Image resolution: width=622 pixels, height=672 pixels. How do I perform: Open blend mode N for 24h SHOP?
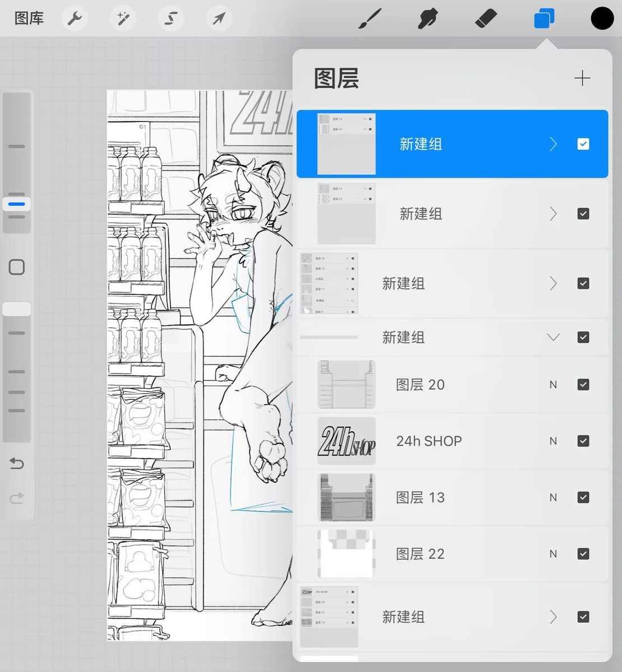click(x=553, y=441)
